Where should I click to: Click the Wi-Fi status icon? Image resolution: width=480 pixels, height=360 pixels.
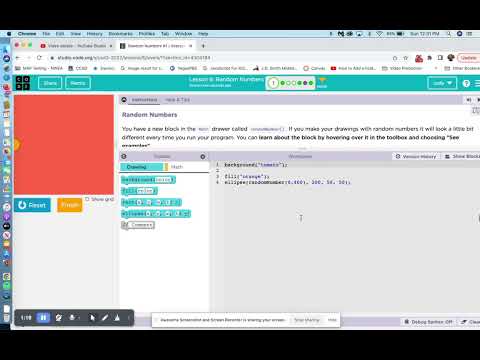(x=379, y=34)
